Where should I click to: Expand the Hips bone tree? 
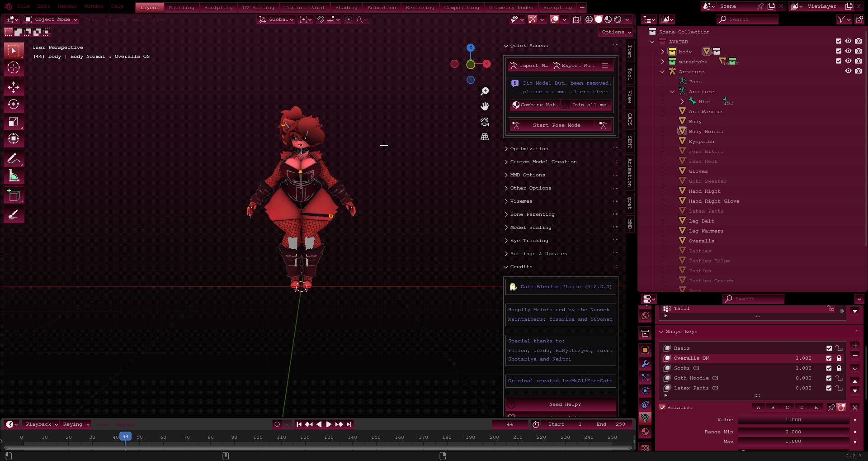[x=682, y=102]
